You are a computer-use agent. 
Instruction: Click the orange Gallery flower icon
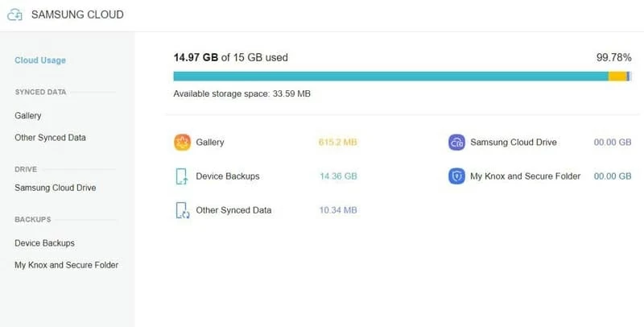(182, 143)
